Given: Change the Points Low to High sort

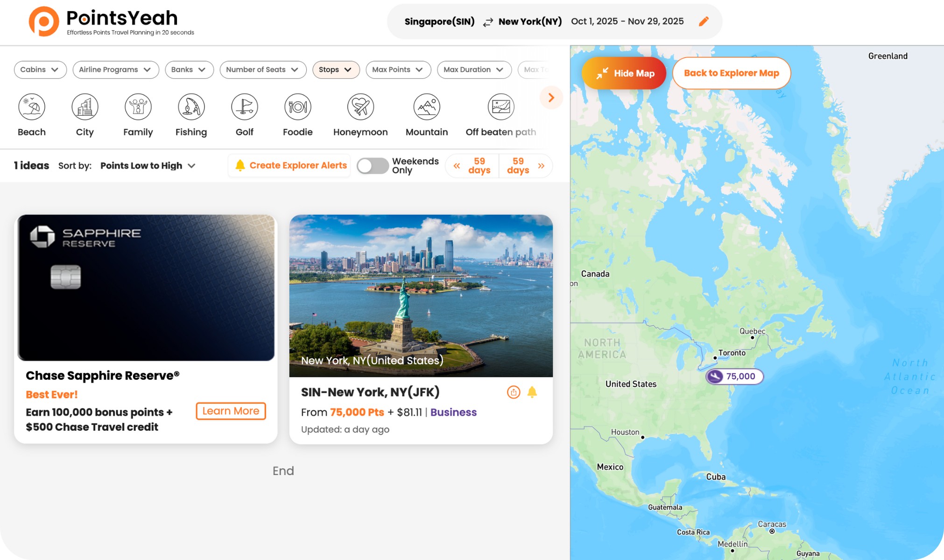Looking at the screenshot, I should pyautogui.click(x=148, y=166).
